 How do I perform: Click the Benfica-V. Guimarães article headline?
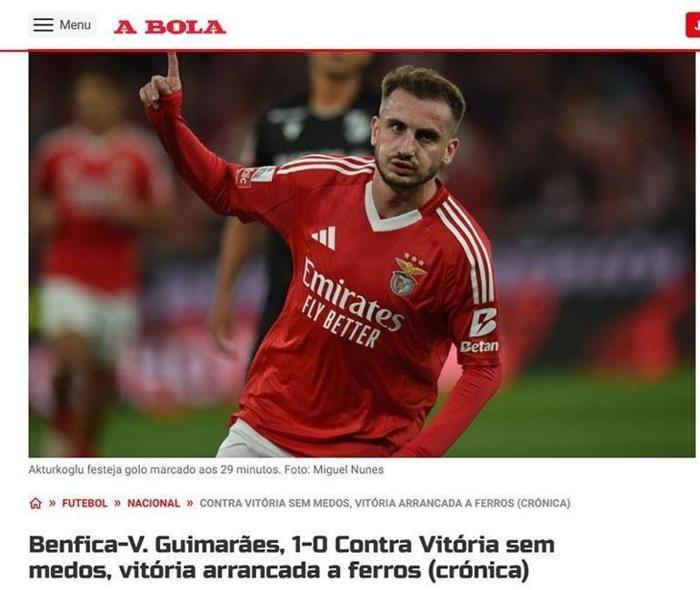[292, 557]
